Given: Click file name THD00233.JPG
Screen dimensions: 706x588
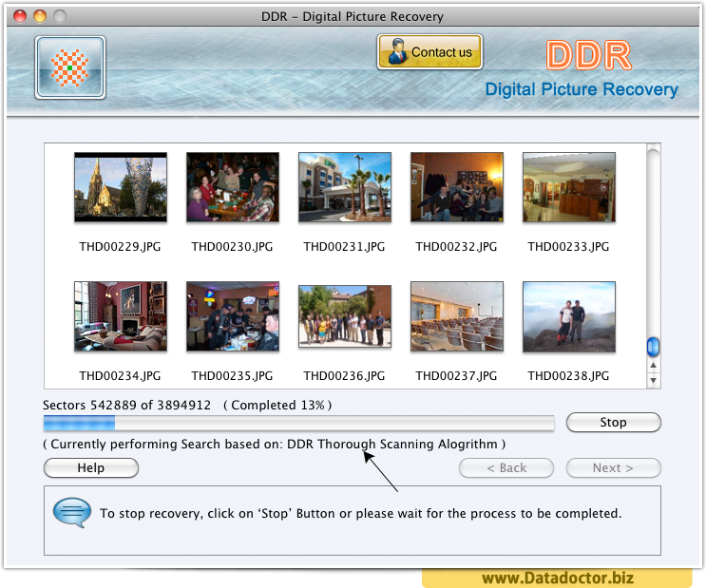Looking at the screenshot, I should tap(568, 247).
